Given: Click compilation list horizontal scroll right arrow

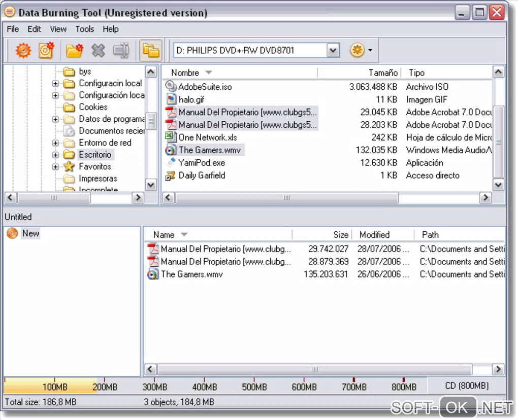Looking at the screenshot, I should pyautogui.click(x=498, y=369).
